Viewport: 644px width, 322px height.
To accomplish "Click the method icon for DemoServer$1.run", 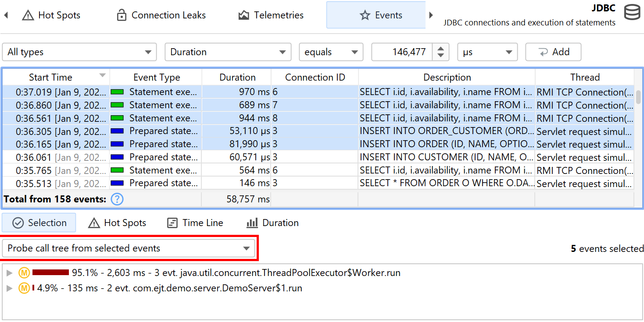I will click(x=24, y=288).
